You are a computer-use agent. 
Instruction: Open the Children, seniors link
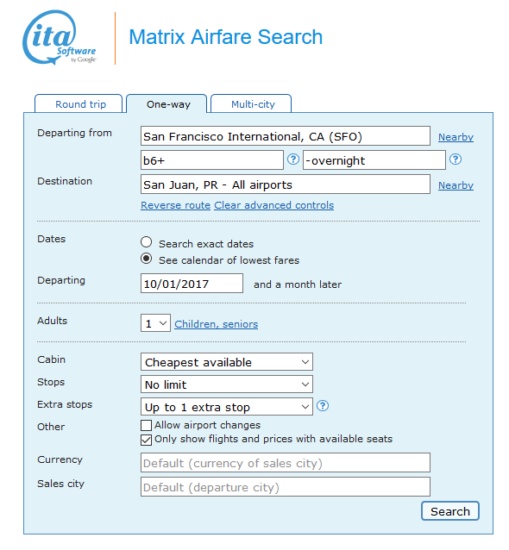point(216,324)
